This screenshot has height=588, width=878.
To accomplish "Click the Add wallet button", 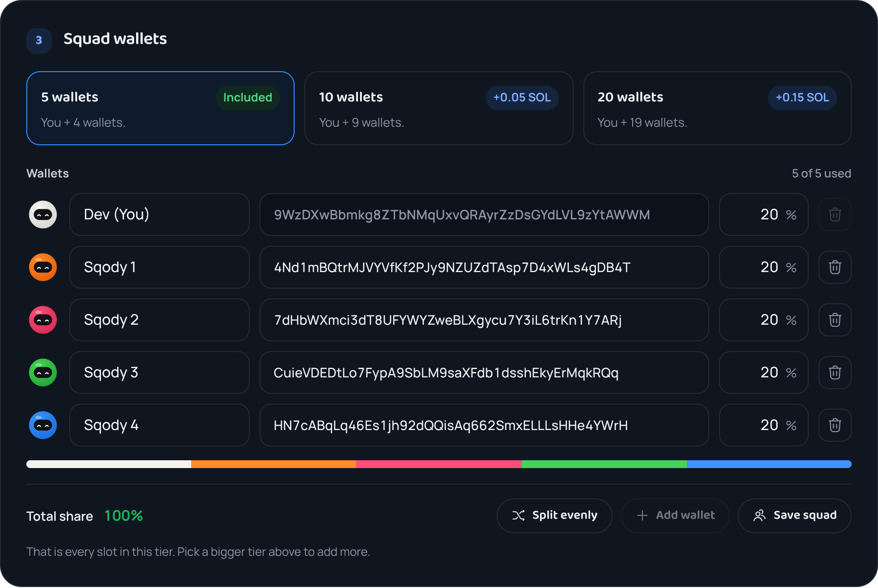I will (x=675, y=516).
